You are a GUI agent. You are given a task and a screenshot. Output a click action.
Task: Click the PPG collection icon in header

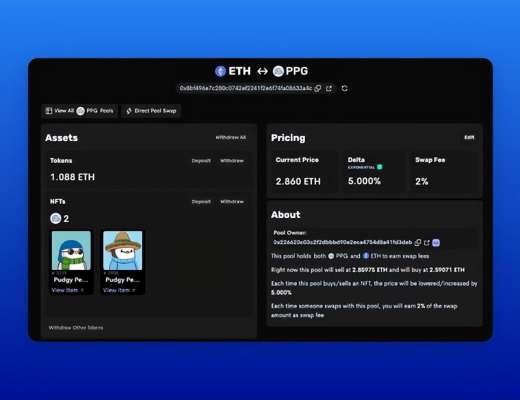278,71
